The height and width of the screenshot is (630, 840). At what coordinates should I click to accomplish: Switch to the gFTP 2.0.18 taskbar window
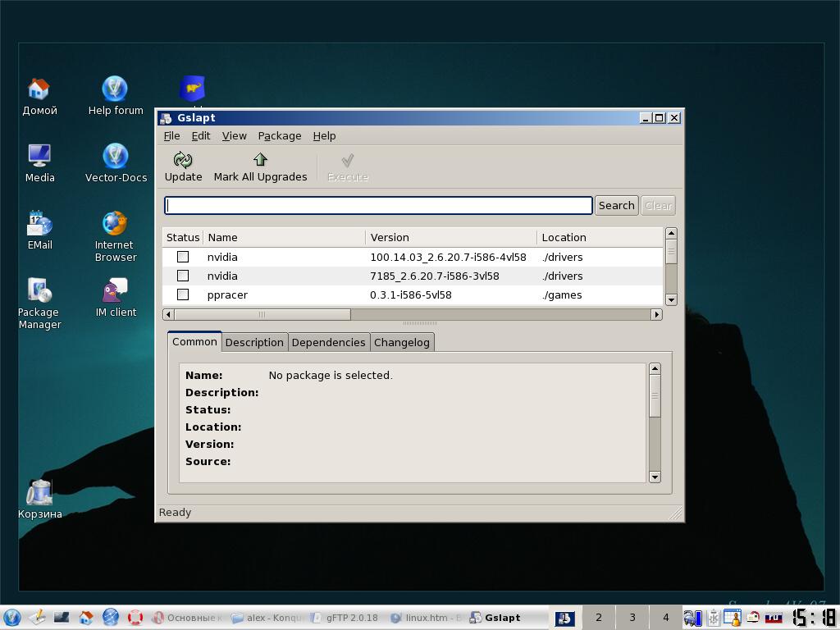345,618
